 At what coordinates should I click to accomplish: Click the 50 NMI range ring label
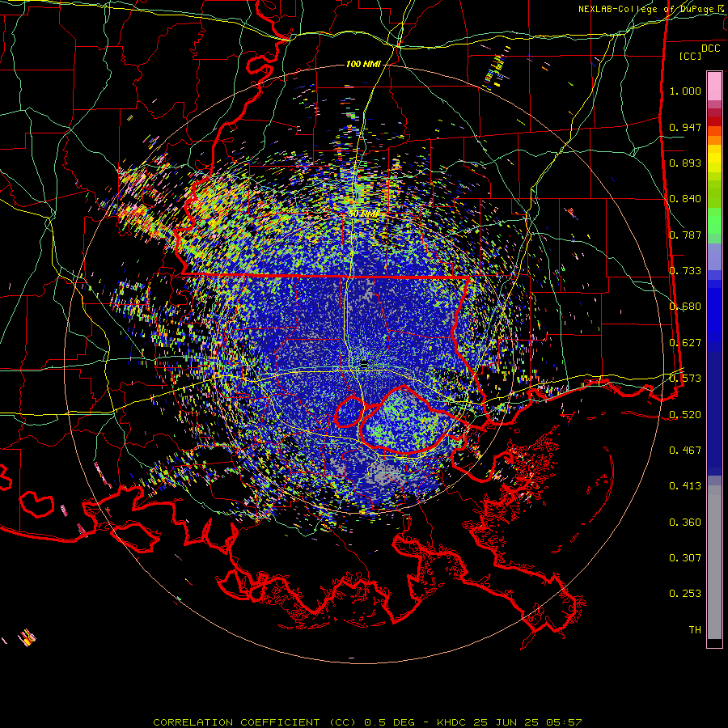point(363,214)
